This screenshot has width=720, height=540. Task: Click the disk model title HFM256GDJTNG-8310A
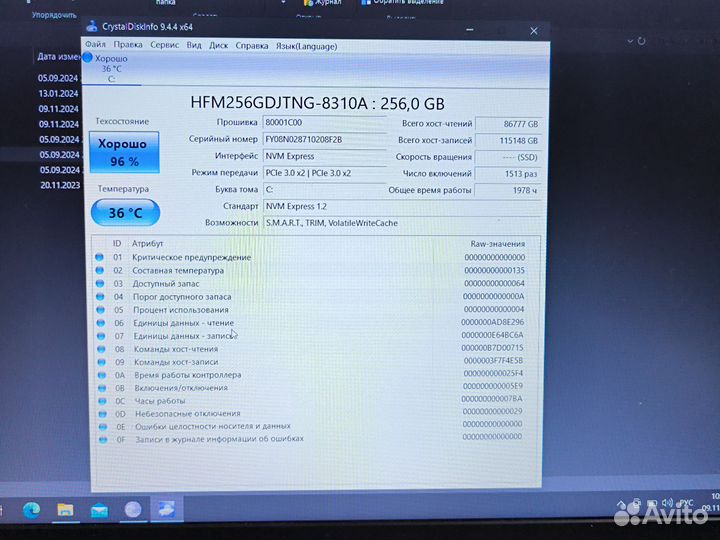pos(279,103)
